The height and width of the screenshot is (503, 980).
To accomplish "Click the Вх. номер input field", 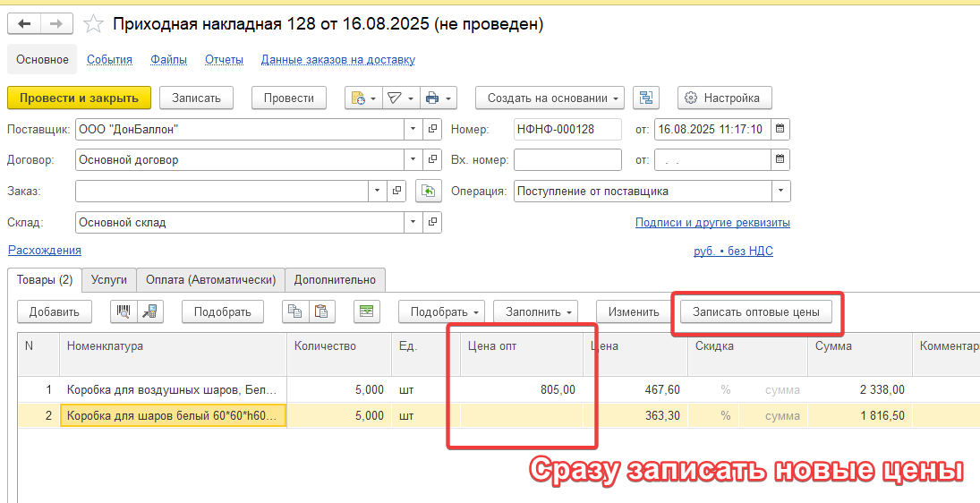I will [x=567, y=159].
